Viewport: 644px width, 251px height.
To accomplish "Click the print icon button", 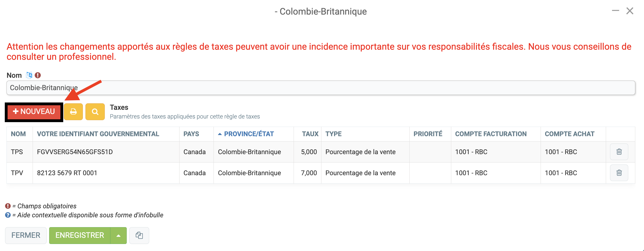I will pyautogui.click(x=73, y=112).
